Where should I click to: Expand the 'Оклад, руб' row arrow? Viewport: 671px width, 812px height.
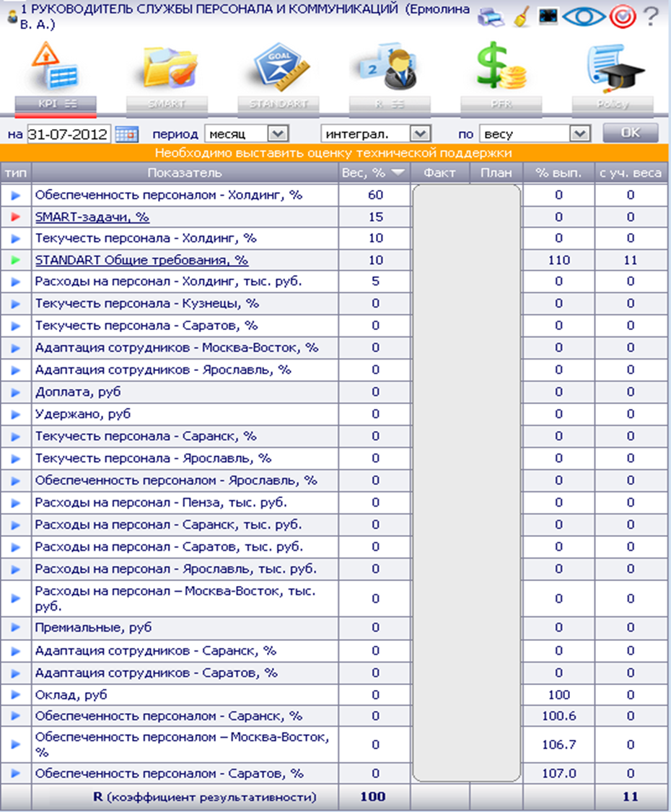16,695
